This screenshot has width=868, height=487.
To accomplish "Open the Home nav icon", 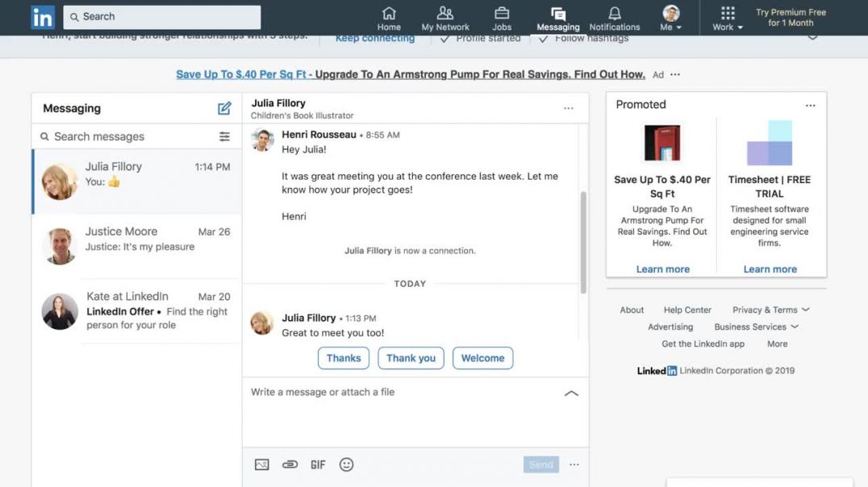I will click(389, 19).
